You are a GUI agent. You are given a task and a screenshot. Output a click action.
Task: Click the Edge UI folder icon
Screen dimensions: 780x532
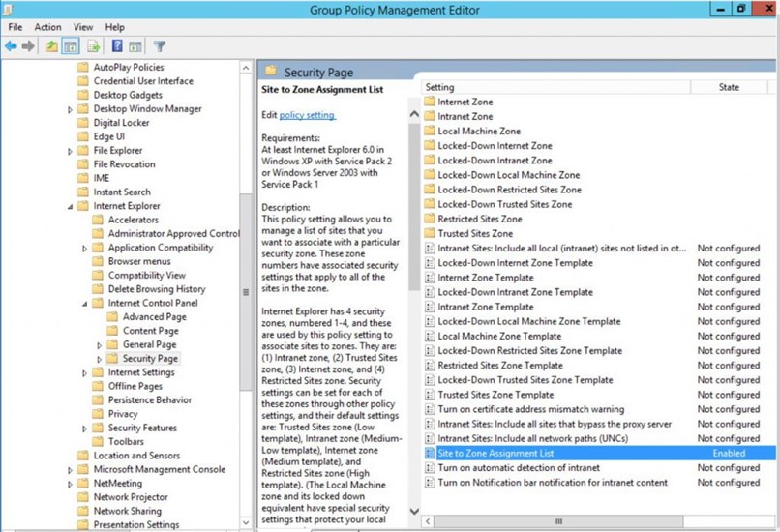click(x=83, y=136)
